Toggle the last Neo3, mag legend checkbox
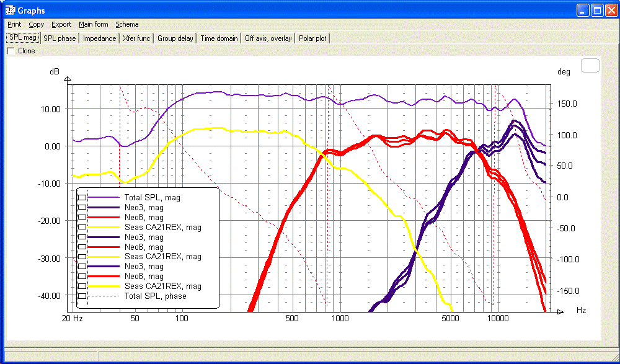 coord(82,266)
